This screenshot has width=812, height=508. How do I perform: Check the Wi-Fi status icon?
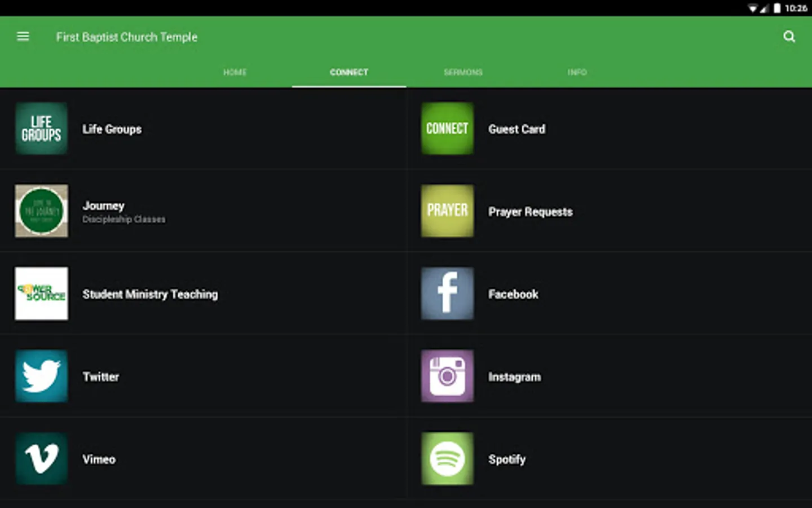753,8
